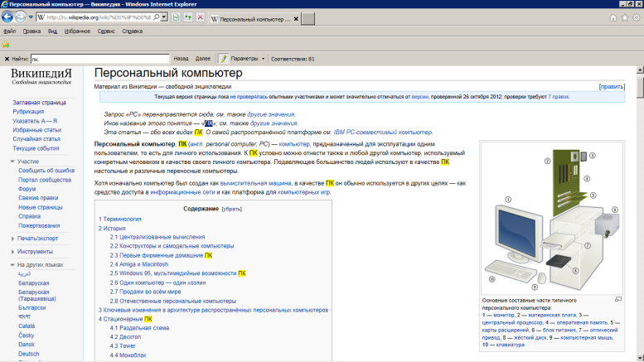Open the Файл menu
The width and height of the screenshot is (644, 362).
coord(9,31)
